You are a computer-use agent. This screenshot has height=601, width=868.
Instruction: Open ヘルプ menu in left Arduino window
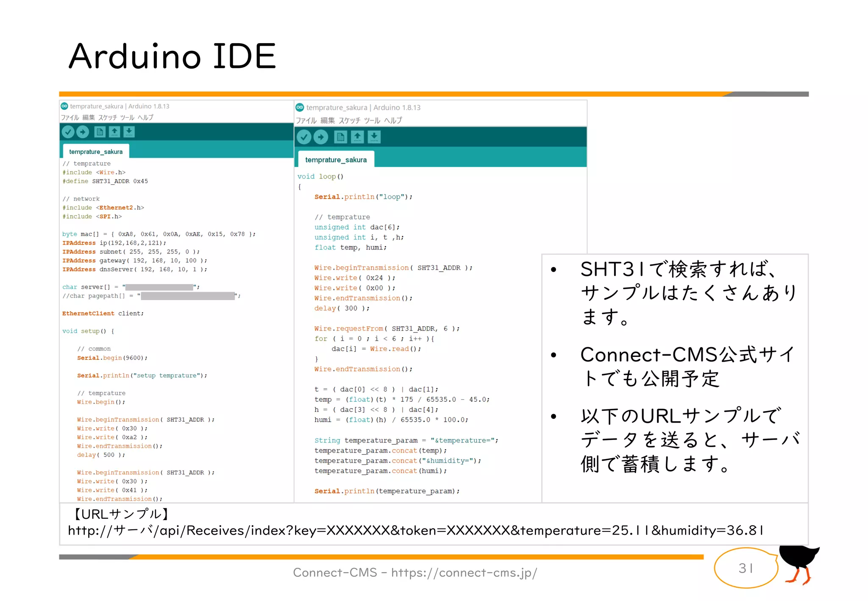pyautogui.click(x=145, y=117)
